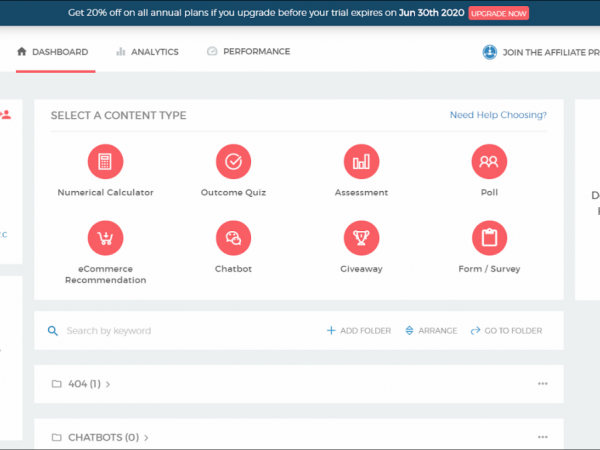The image size is (600, 450).
Task: Click the Join the Affiliate Program icon
Action: click(x=490, y=52)
